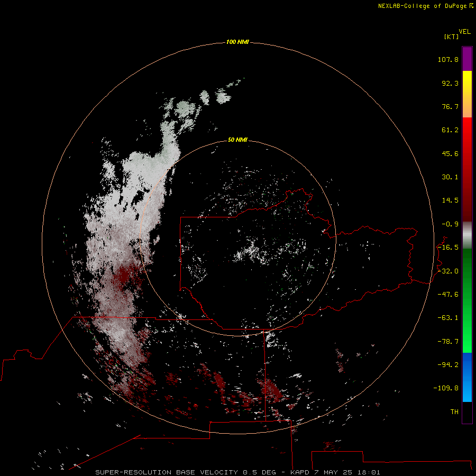Click the green segment of the velocity scale
476x476 pixels.
pos(467,300)
